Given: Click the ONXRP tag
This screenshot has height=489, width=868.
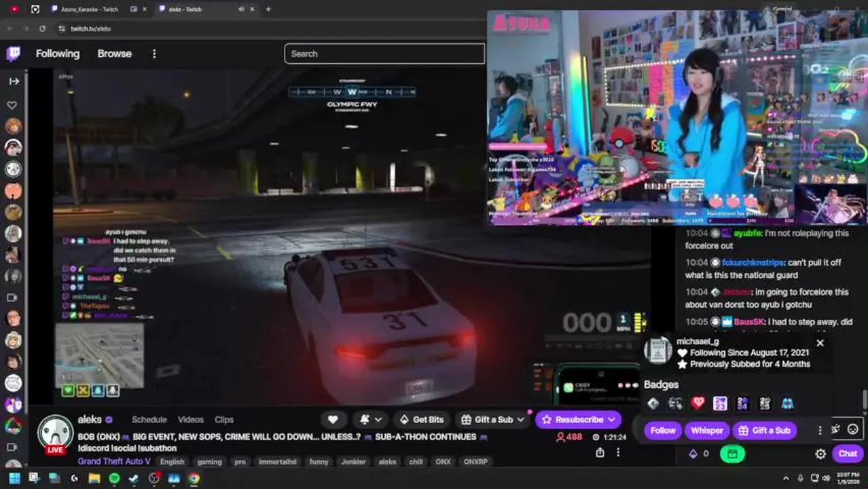Looking at the screenshot, I should pos(476,462).
